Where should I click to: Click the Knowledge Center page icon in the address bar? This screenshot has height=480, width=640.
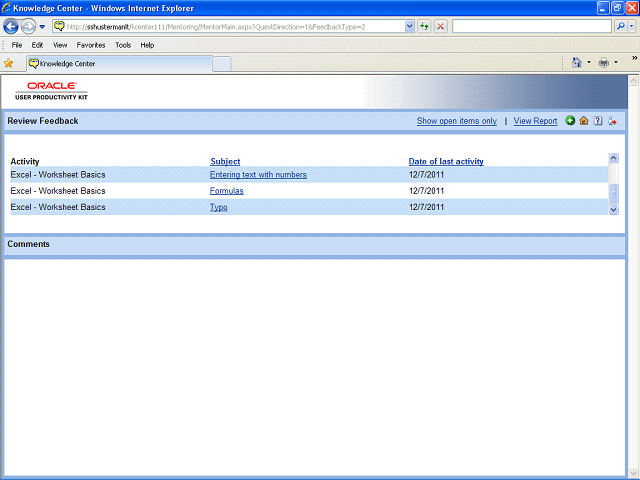[x=60, y=27]
